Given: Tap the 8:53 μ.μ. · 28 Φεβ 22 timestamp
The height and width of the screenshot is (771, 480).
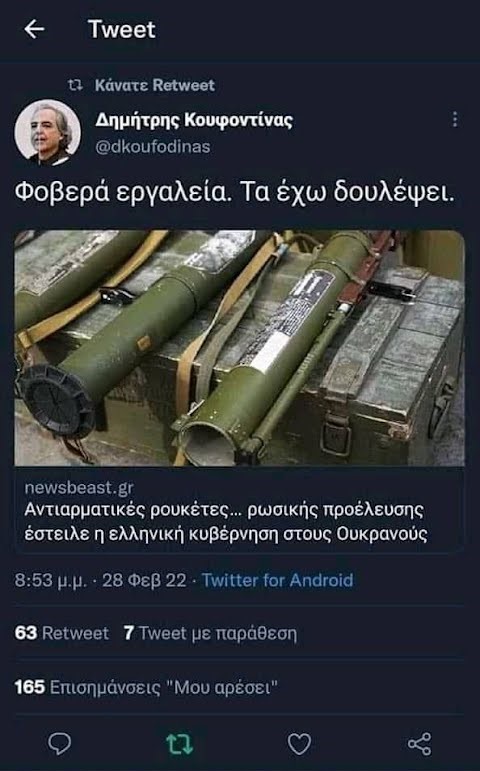Looking at the screenshot, I should click(100, 580).
